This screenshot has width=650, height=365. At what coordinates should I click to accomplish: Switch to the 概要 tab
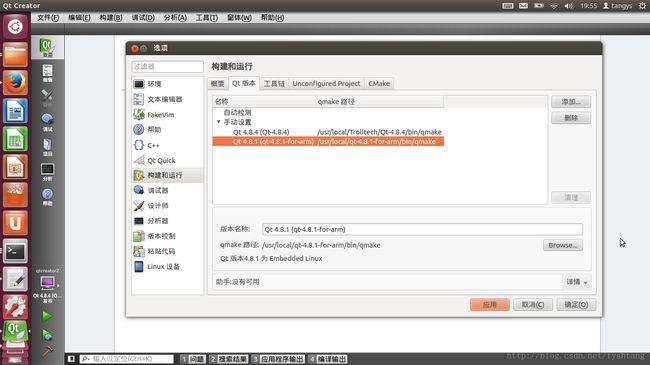point(218,84)
